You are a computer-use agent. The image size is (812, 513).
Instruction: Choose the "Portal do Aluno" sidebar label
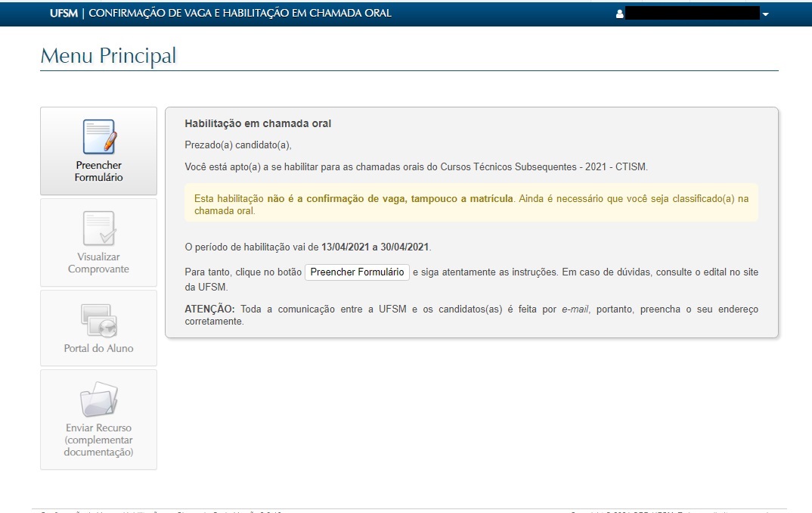coord(98,348)
